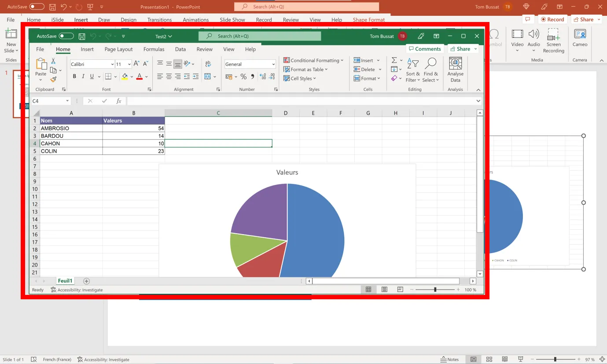Click Increase Font Size icon
The height and width of the screenshot is (364, 607).
(x=136, y=64)
